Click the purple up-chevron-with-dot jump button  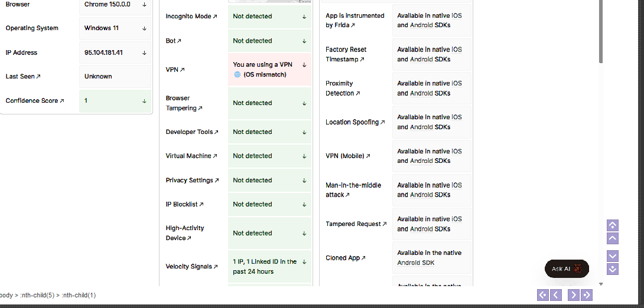(612, 225)
